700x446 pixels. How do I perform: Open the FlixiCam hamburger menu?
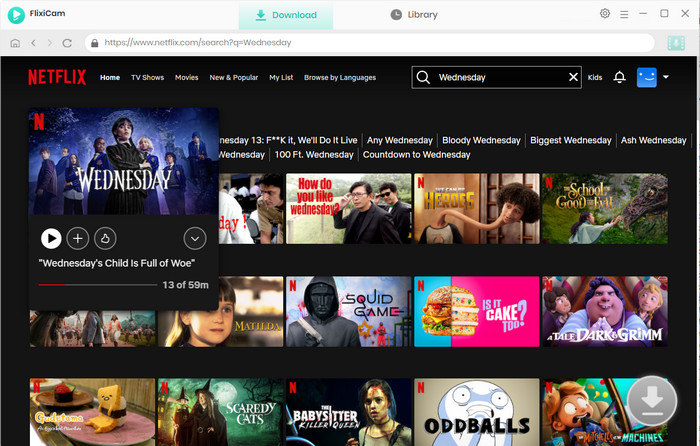(624, 14)
